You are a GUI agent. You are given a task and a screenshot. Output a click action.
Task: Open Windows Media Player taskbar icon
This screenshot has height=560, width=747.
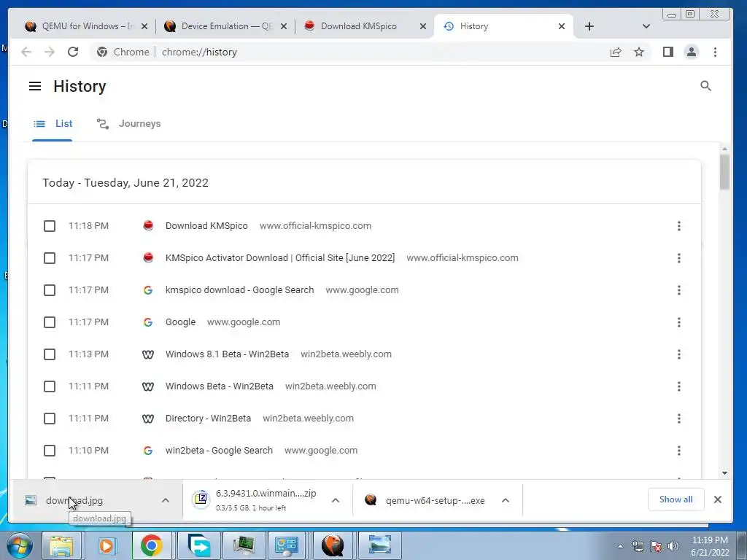[x=107, y=545]
